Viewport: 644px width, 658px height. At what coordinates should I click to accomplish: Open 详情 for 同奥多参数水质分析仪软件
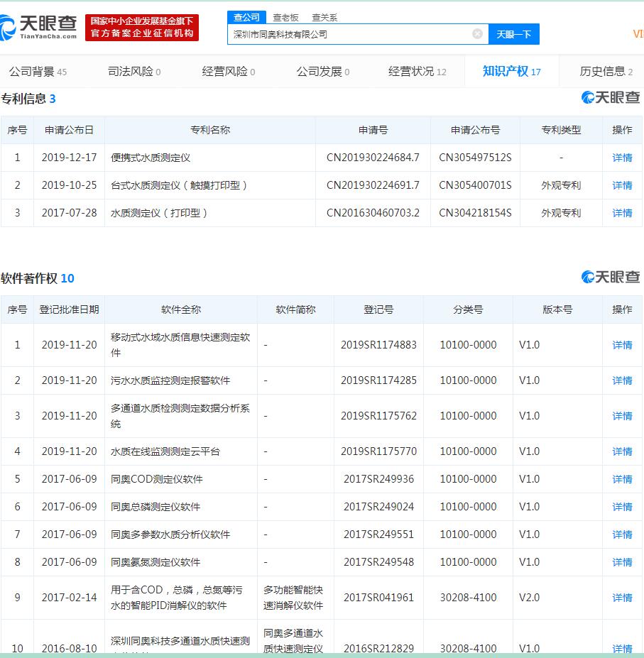tap(622, 534)
